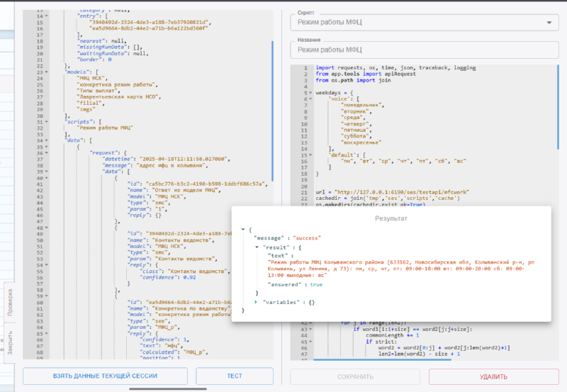Image resolution: width=567 pixels, height=392 pixels.
Task: Open the Скрипт dropdown selector
Action: [424, 24]
